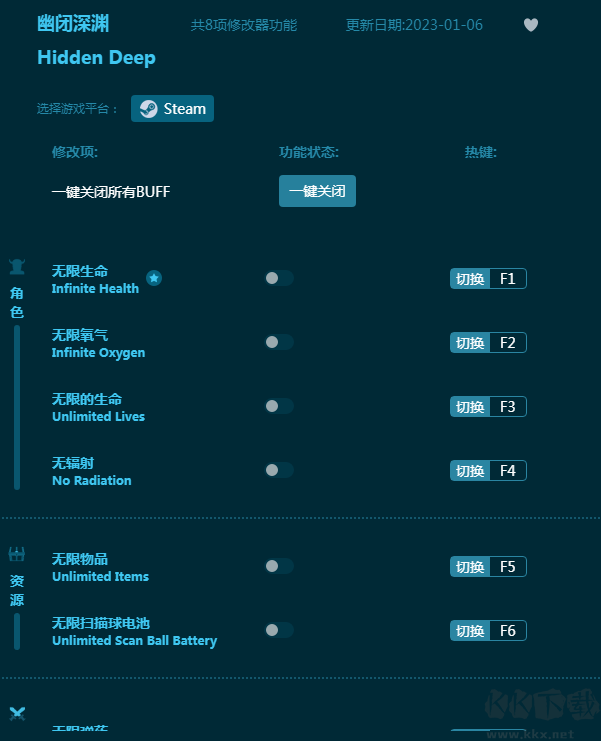601x741 pixels.
Task: Click the heart favorite icon
Action: pos(531,25)
